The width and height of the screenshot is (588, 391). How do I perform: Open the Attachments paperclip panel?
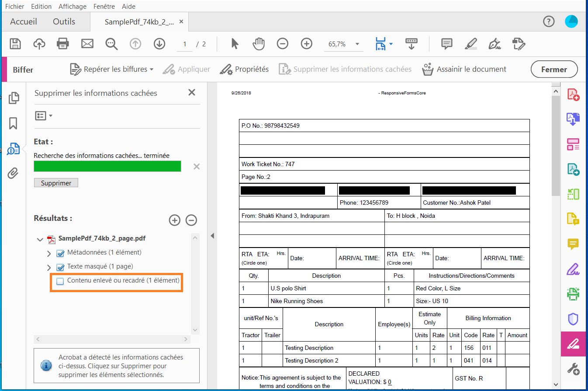click(x=13, y=173)
